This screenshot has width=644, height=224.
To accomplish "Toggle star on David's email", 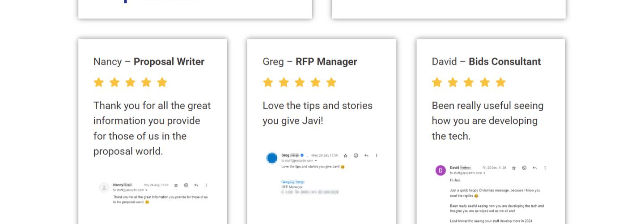I will [x=514, y=168].
